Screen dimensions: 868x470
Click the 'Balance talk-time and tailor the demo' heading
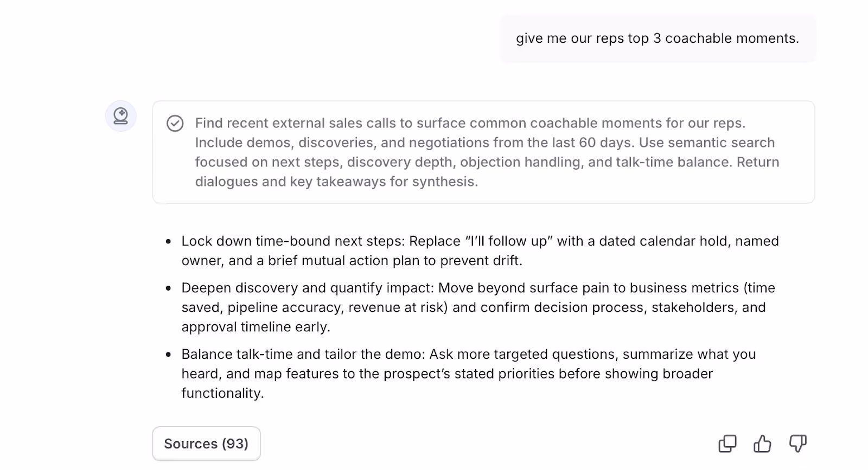[303, 355]
